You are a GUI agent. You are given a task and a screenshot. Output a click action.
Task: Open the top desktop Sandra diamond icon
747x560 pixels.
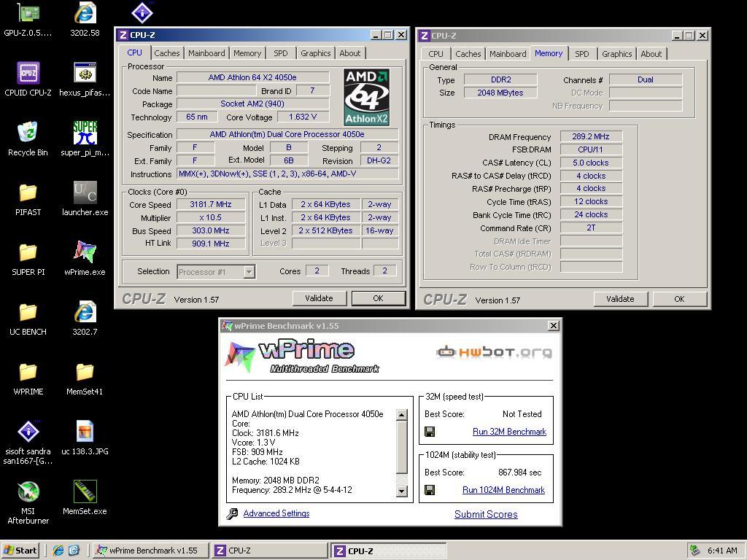tap(142, 12)
